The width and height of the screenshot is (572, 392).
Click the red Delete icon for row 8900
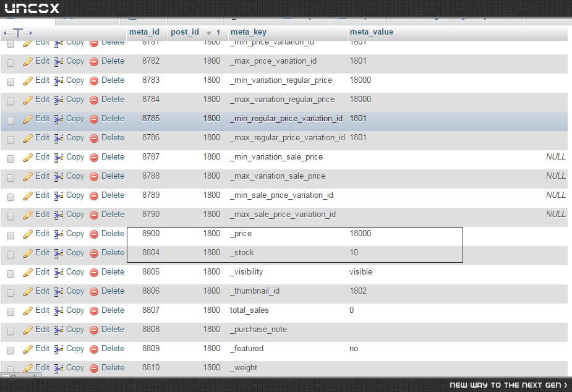(94, 234)
